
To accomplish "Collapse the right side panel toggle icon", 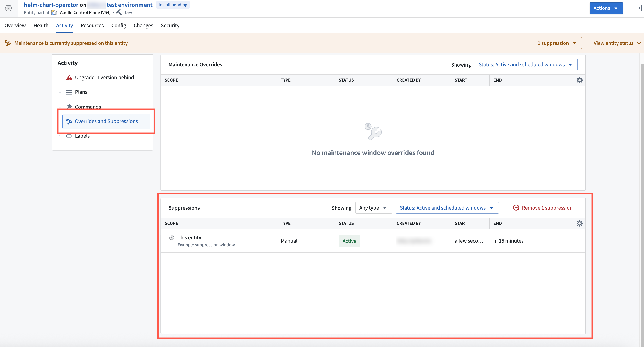I will 640,8.
